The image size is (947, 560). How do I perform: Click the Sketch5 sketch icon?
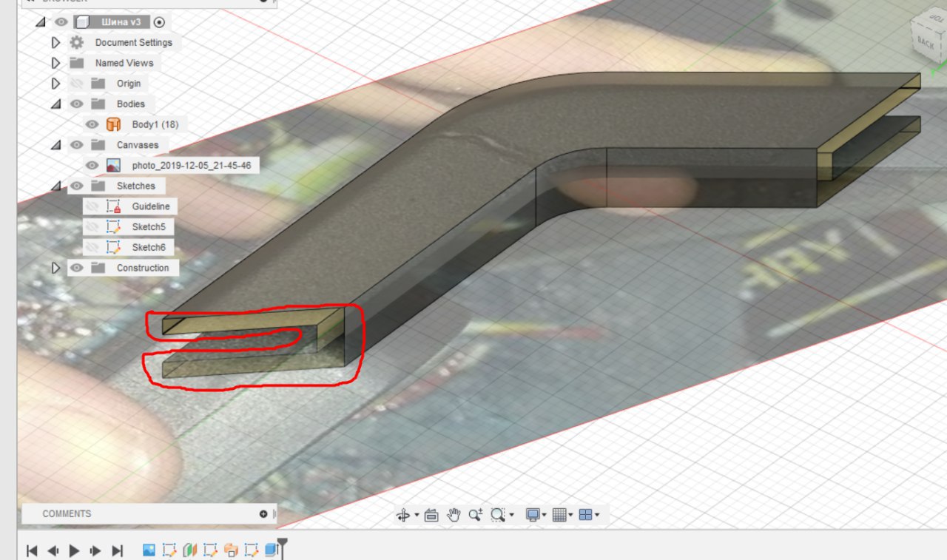coord(113,226)
